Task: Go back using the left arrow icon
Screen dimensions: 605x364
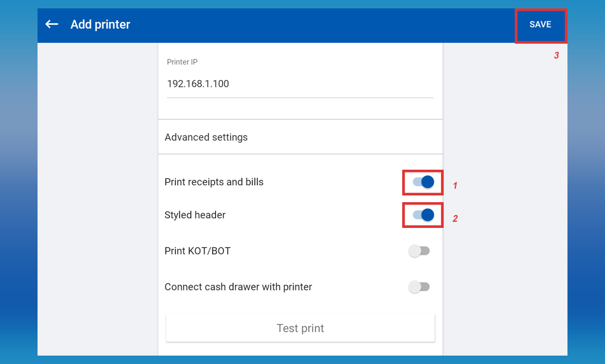Action: pos(52,24)
